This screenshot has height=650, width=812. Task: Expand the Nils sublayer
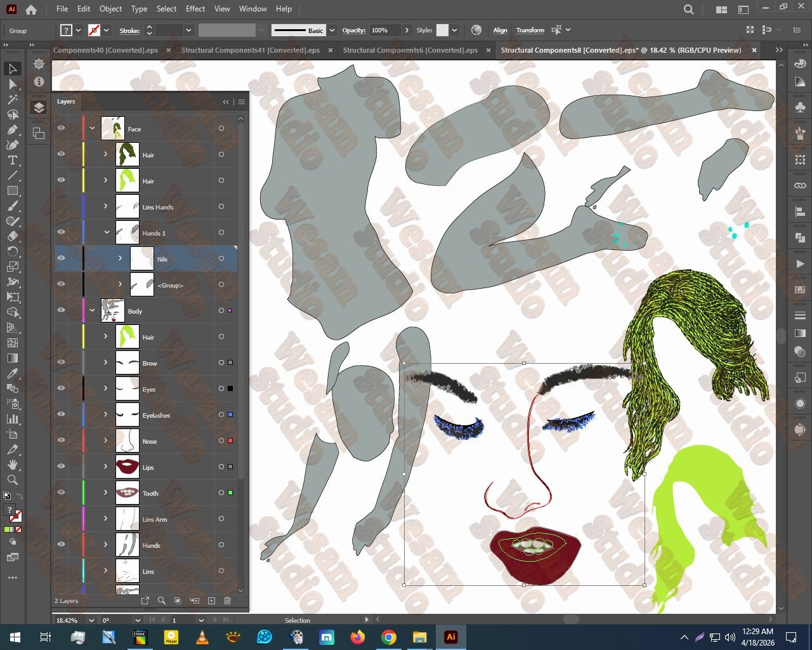click(x=120, y=259)
